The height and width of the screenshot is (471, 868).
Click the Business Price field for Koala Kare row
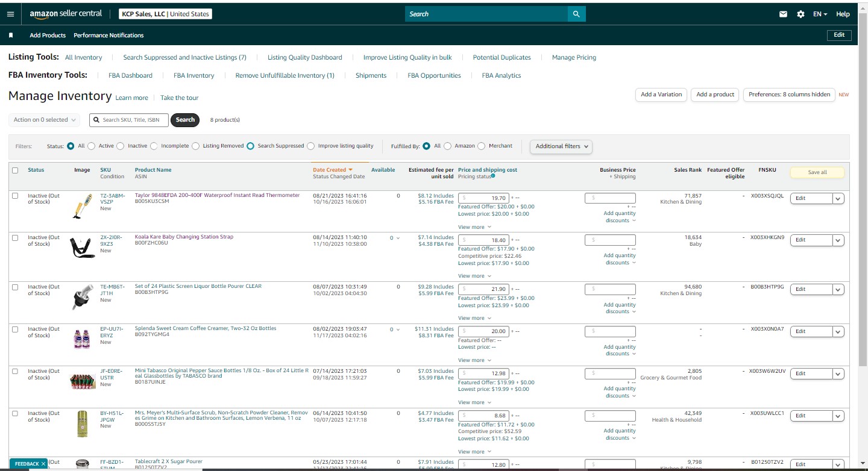coord(610,240)
